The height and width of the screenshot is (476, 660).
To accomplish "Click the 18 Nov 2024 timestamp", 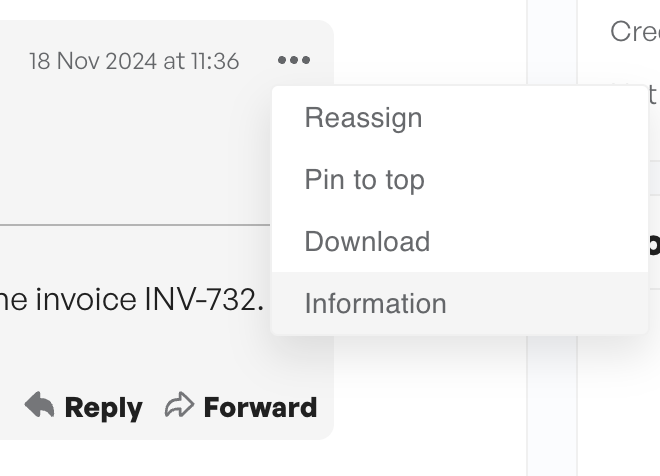I will [134, 61].
